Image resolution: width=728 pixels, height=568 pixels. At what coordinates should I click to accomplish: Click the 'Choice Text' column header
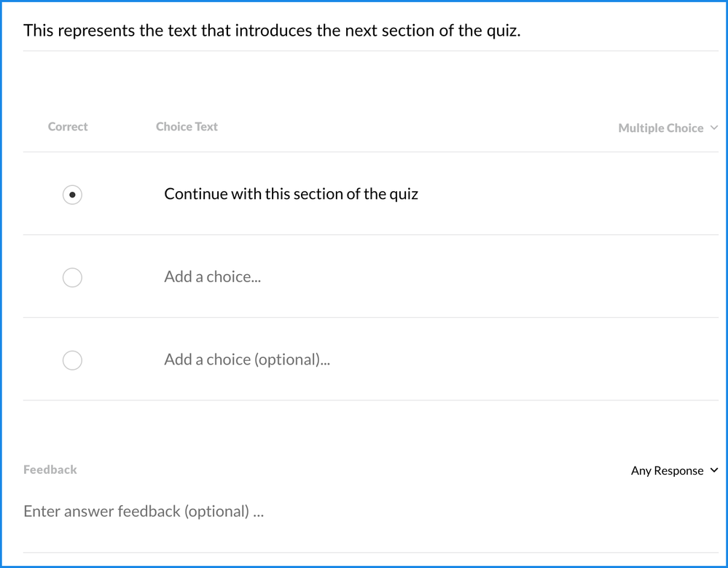click(187, 127)
